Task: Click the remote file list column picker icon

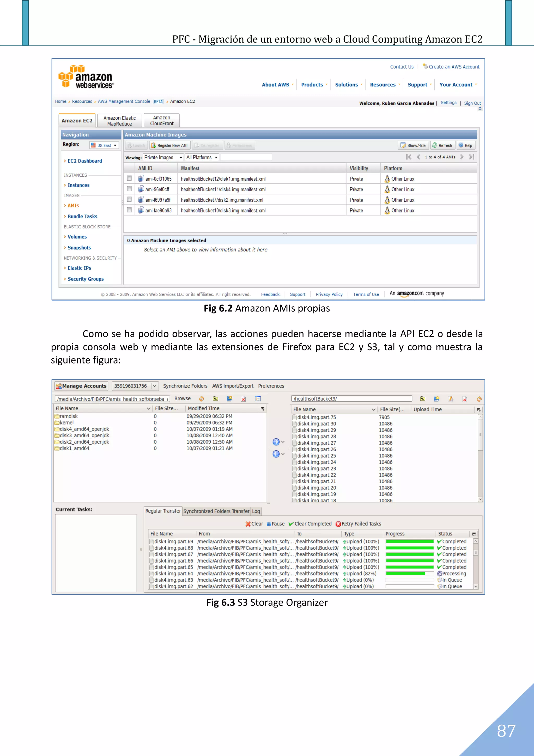Action: coord(478,410)
